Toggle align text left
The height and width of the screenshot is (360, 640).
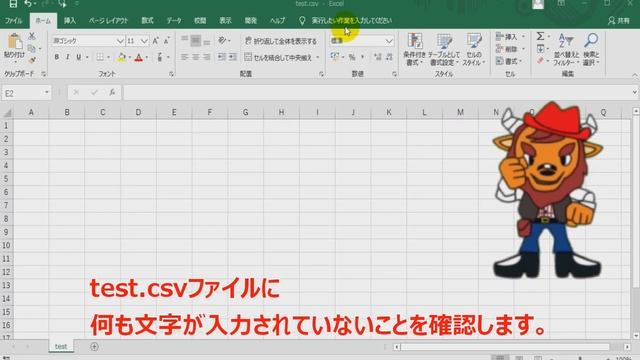[184, 57]
